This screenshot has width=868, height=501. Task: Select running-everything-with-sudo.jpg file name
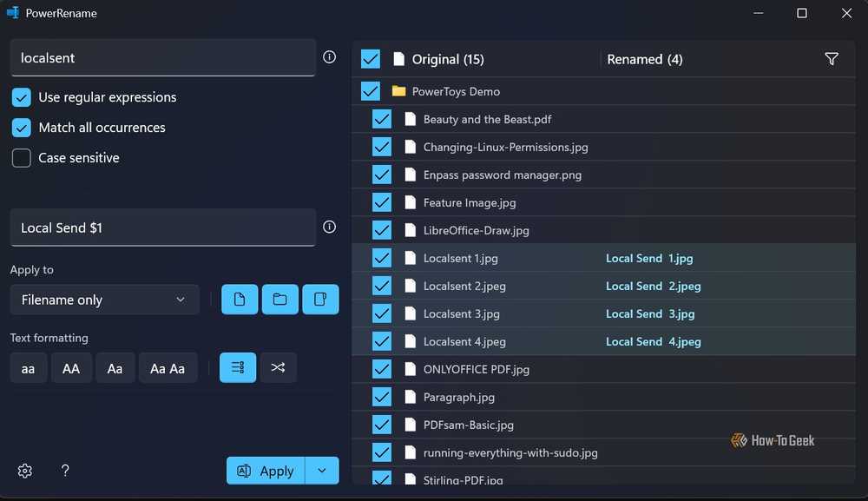coord(510,452)
